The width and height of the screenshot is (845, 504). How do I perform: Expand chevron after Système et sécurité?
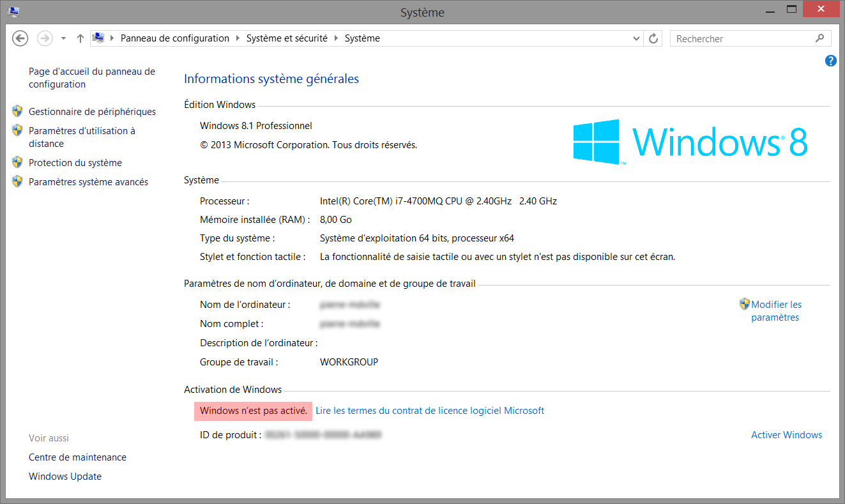336,38
